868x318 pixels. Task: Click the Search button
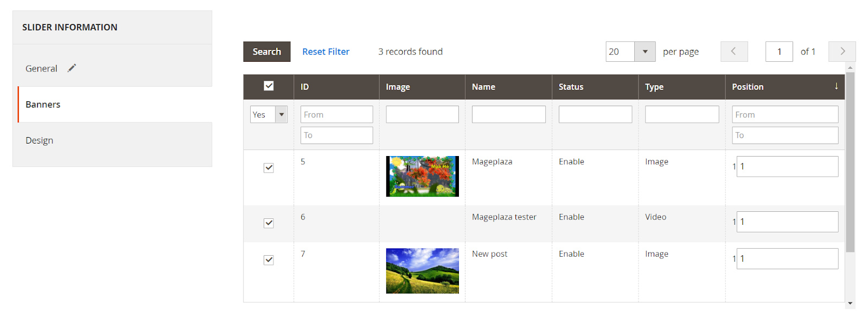coord(266,51)
